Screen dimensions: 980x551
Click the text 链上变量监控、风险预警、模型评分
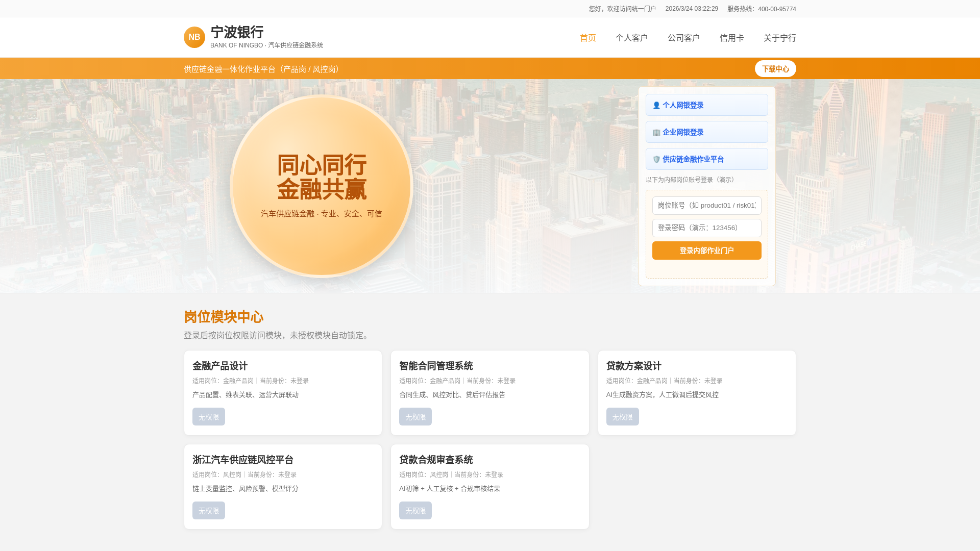point(246,489)
